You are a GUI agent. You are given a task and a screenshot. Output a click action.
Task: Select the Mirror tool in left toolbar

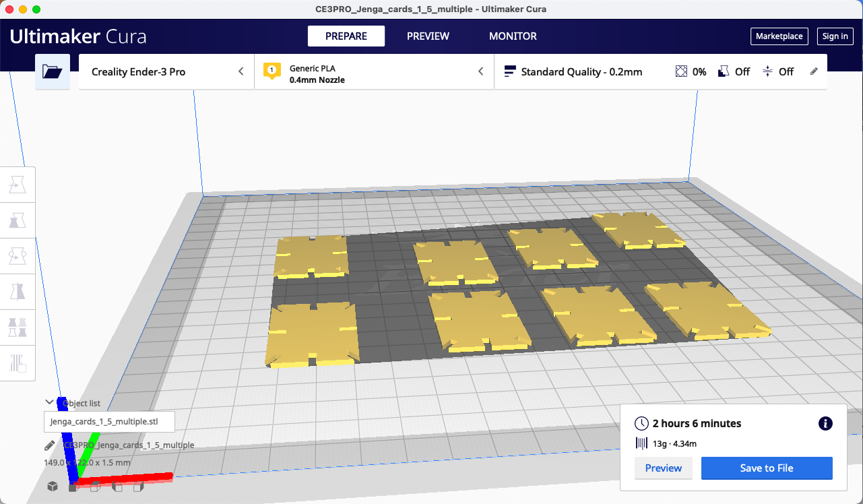18,291
